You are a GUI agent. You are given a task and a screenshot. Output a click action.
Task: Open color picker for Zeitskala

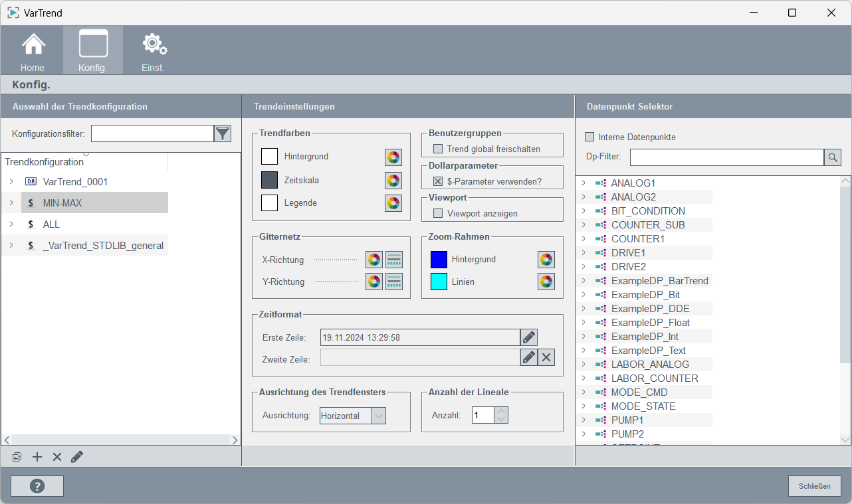393,181
